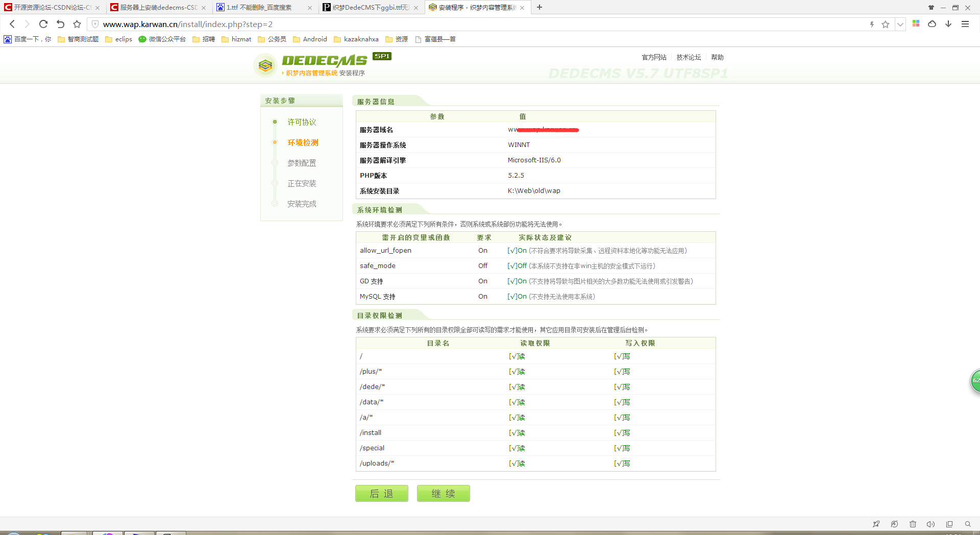Open the kazaknahxa bookmark folder
Viewport: 980px width, 535px height.
click(356, 39)
